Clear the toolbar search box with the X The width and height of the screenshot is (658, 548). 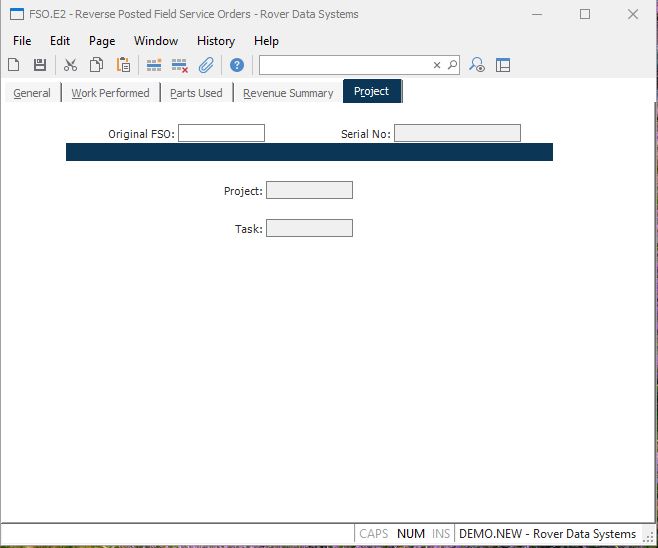coord(436,65)
